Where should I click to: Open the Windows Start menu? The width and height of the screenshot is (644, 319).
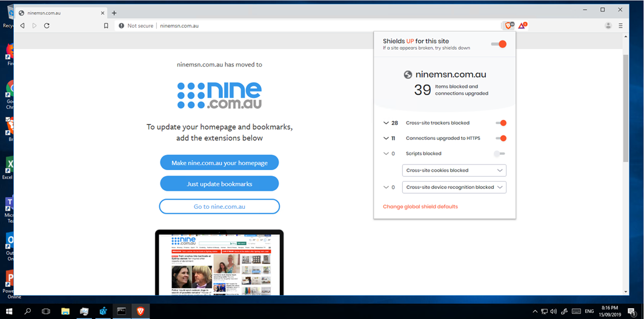pyautogui.click(x=9, y=311)
